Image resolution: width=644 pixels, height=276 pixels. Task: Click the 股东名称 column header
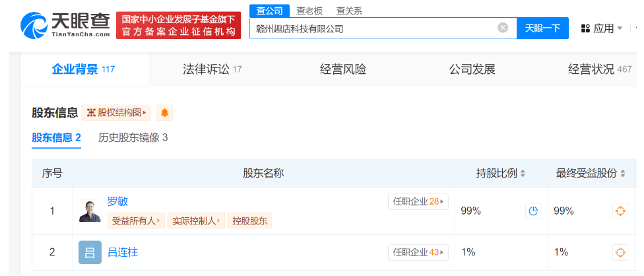[x=263, y=173]
